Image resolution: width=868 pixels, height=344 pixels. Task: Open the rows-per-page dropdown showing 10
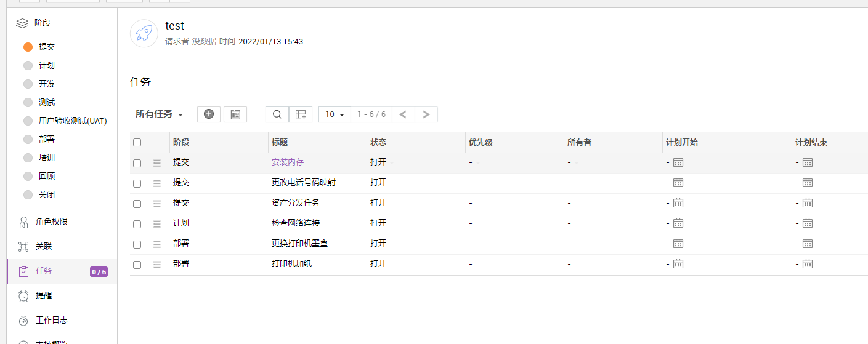click(335, 114)
